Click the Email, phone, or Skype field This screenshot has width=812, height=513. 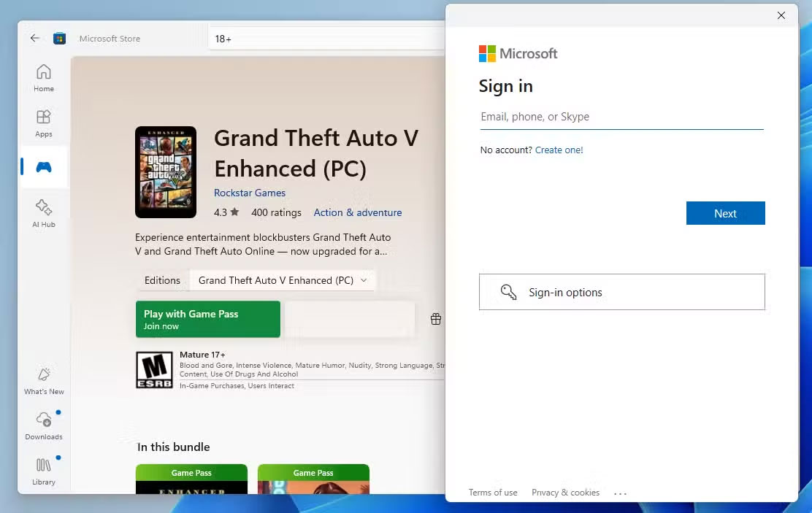[621, 117]
